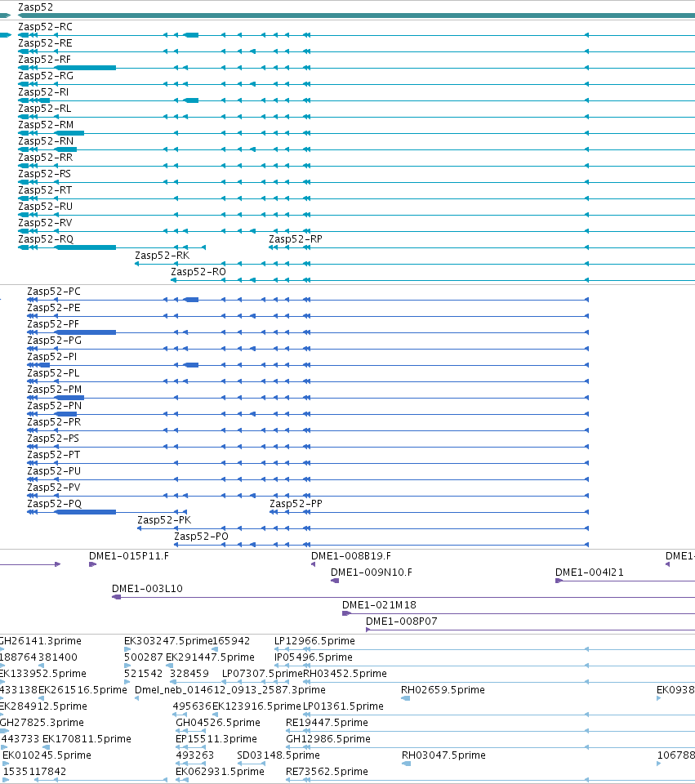
Task: Select the Zasp52-PQ protein label
Action: 54,504
